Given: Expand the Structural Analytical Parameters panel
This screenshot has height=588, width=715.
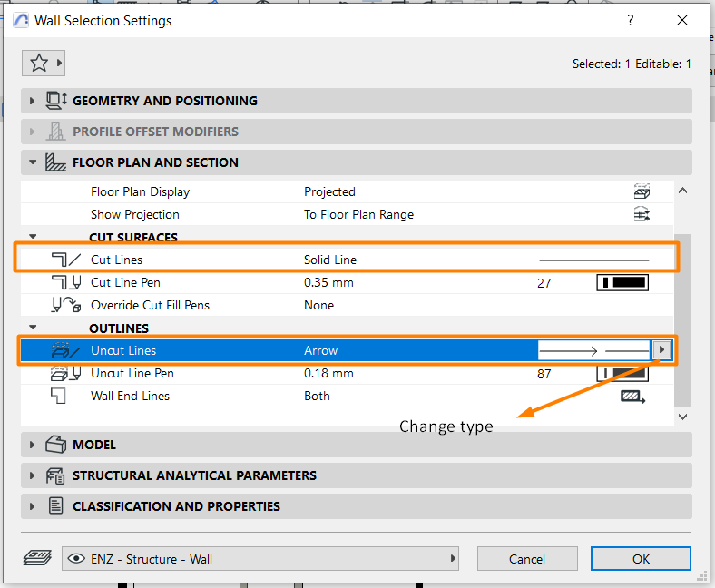Looking at the screenshot, I should pos(32,475).
